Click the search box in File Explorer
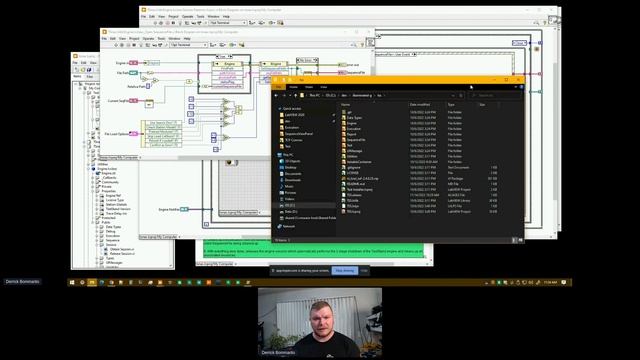The height and width of the screenshot is (360, 640). [x=495, y=95]
